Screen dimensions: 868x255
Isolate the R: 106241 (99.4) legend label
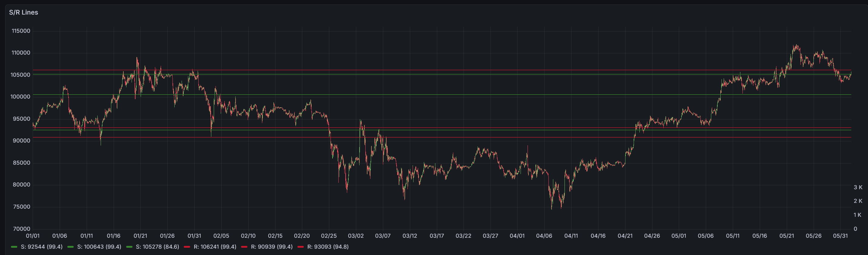click(x=215, y=247)
